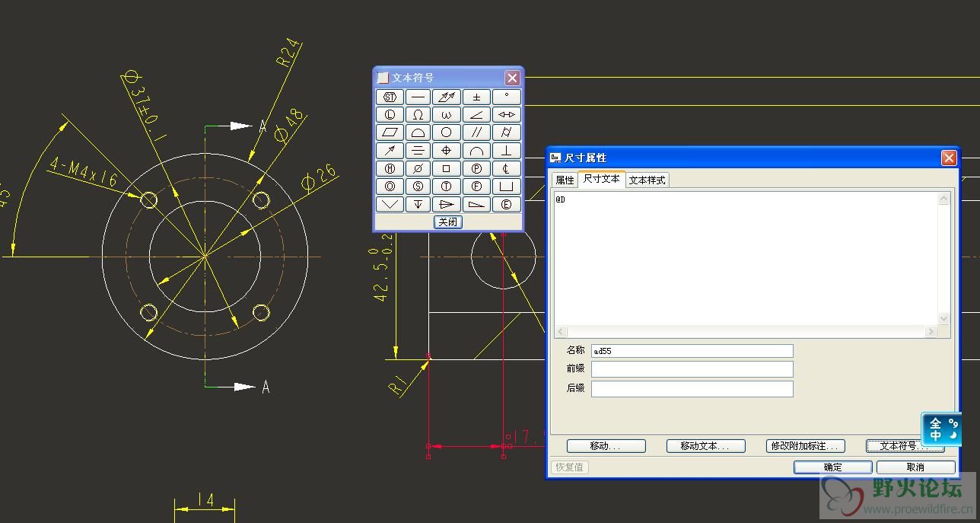980x523 pixels.
Task: Select the Φ48 diameter dimension
Action: 288,126
